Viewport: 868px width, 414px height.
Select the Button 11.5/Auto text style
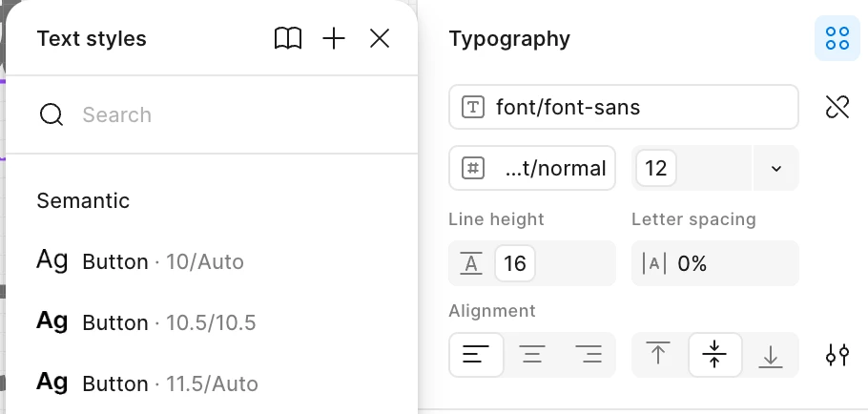(x=212, y=383)
